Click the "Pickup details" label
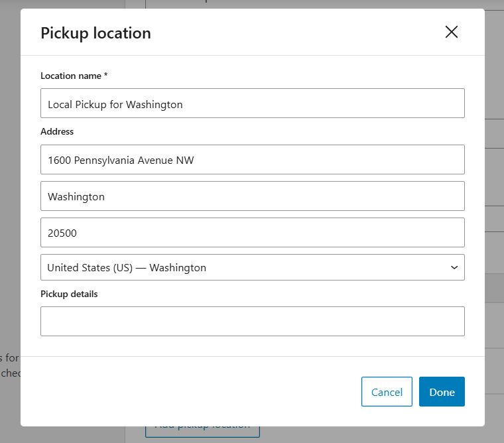This screenshot has height=443, width=504. coord(69,294)
